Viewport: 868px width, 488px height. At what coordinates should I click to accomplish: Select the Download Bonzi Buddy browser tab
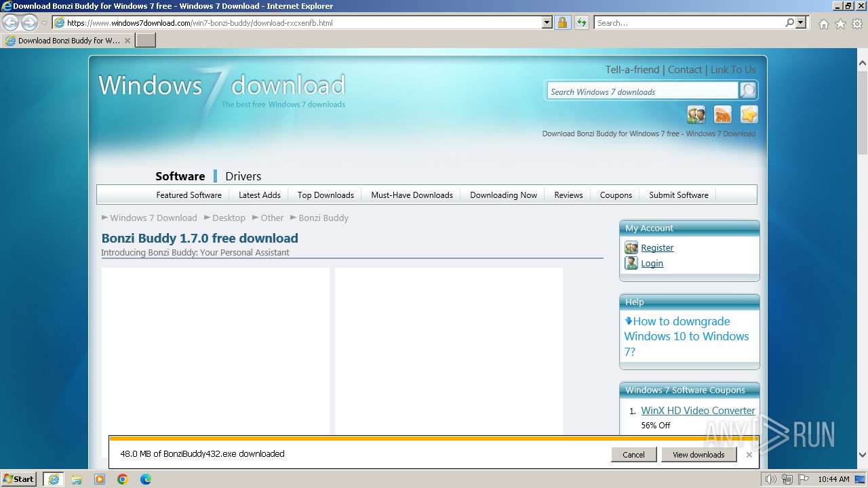[68, 41]
